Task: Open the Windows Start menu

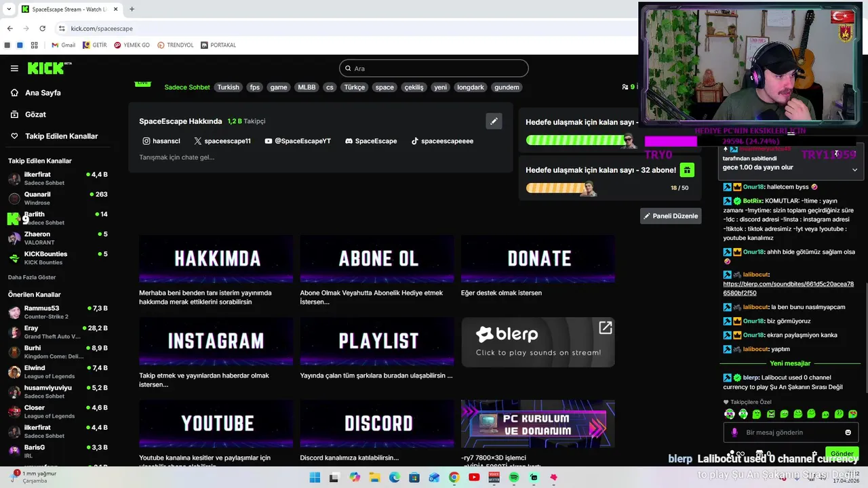Action: tap(315, 478)
